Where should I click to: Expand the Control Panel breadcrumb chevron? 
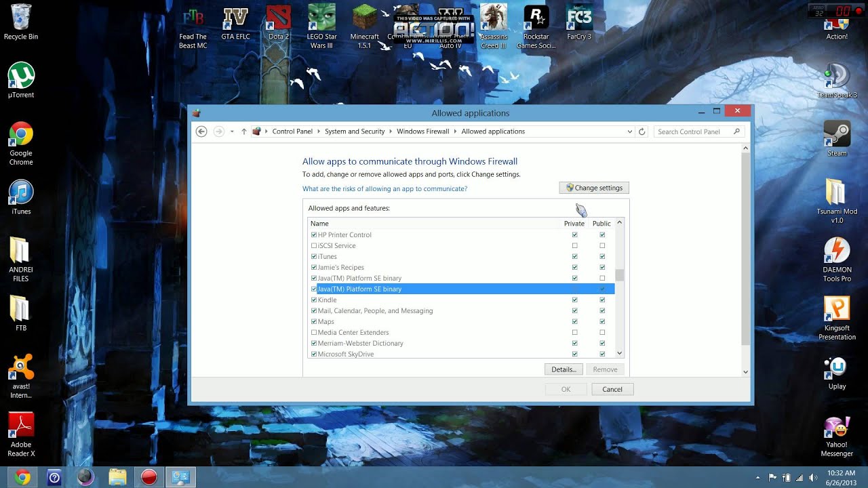(319, 131)
